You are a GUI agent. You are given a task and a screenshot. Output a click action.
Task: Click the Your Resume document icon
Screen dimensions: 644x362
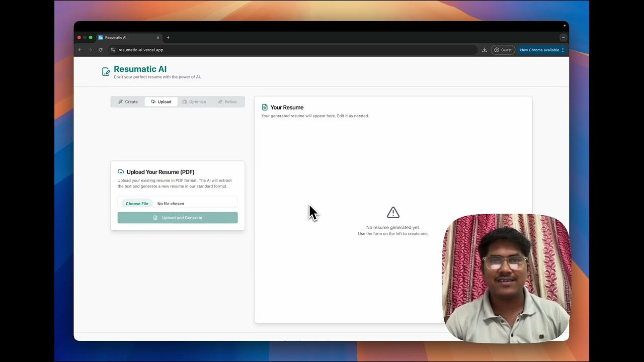coord(265,107)
